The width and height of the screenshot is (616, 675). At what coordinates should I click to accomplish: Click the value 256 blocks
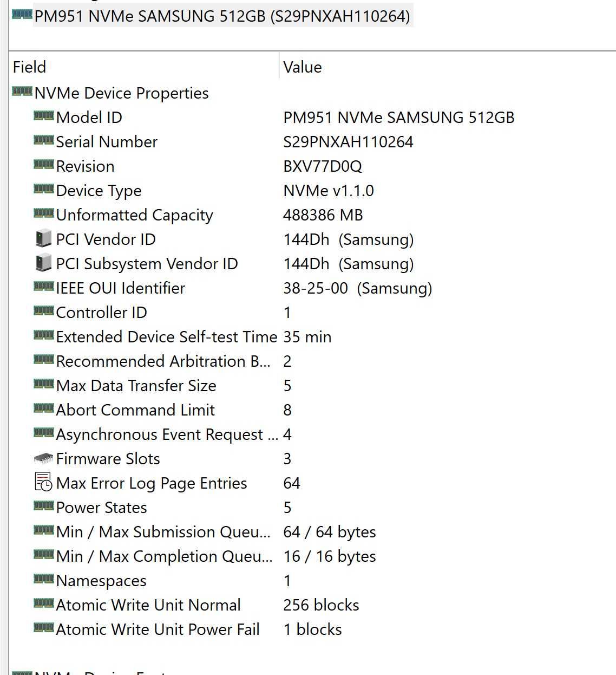coord(321,605)
